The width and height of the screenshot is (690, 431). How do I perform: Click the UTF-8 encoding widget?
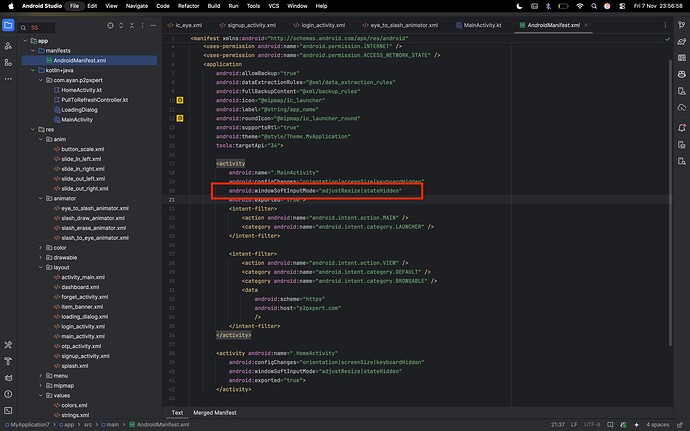pos(591,424)
